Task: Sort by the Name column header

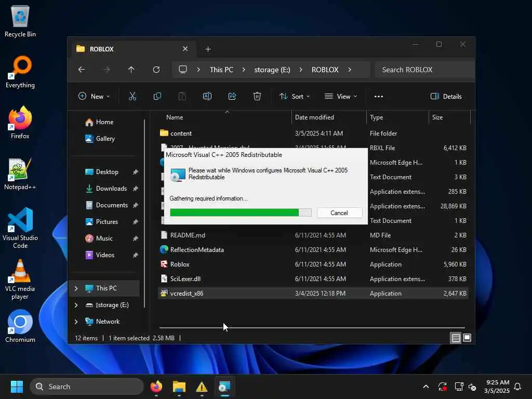Action: click(175, 117)
